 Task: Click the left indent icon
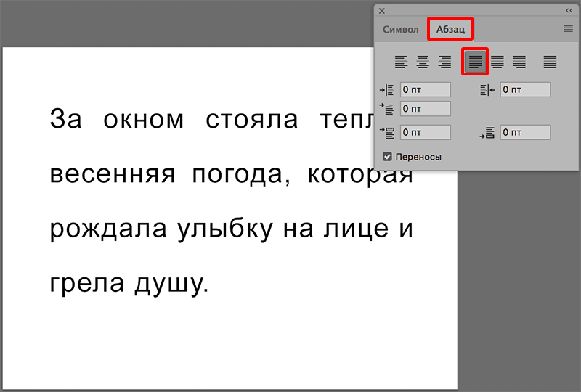(387, 90)
